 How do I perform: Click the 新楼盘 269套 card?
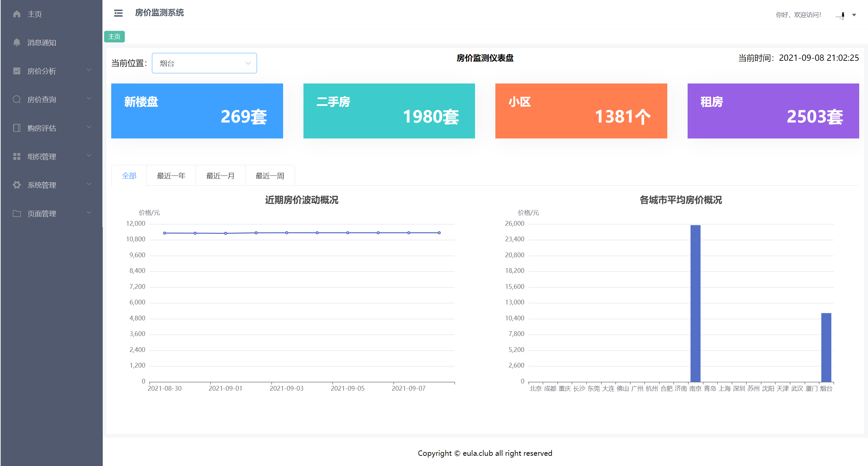point(197,111)
